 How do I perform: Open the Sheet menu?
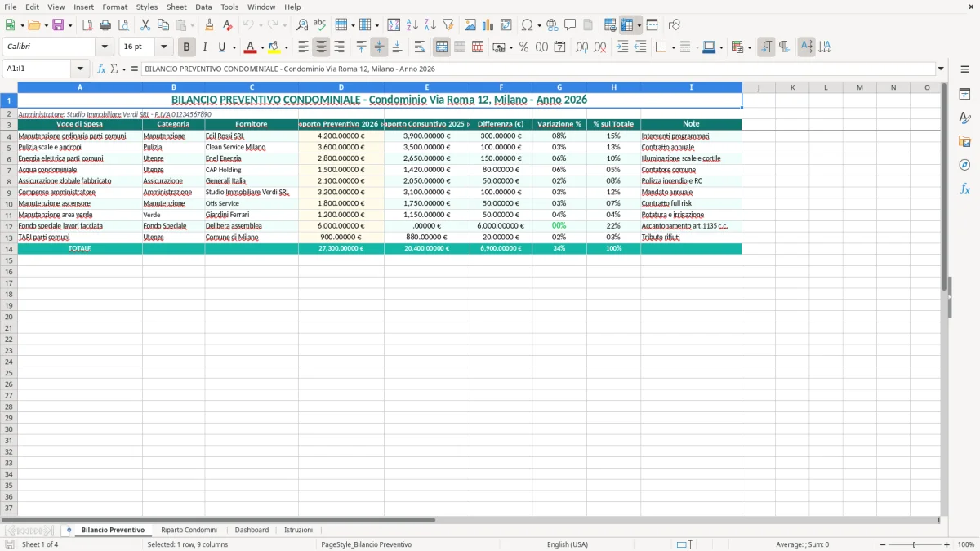(176, 7)
